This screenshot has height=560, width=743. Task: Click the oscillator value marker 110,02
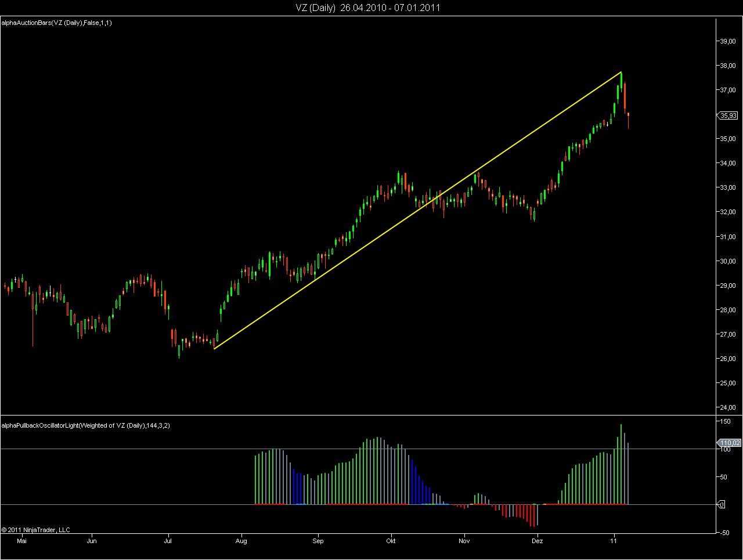[730, 443]
